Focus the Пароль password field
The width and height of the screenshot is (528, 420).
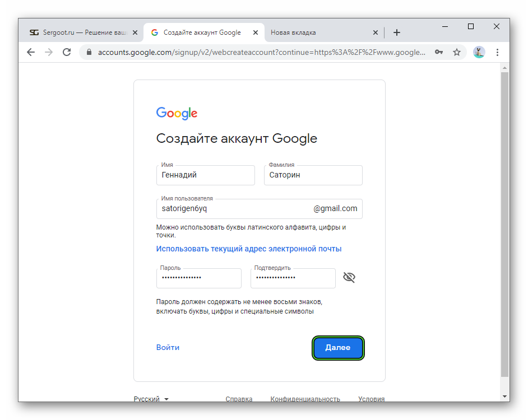[198, 278]
